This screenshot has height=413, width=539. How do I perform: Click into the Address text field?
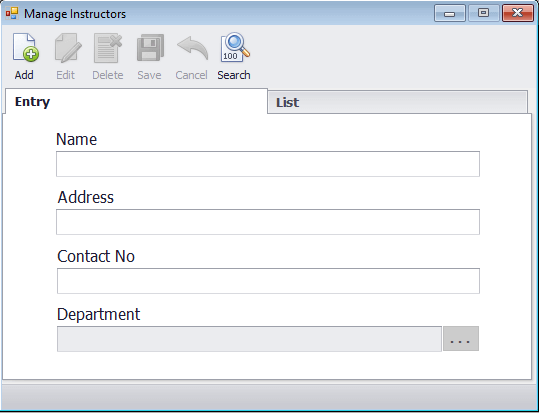tap(268, 222)
